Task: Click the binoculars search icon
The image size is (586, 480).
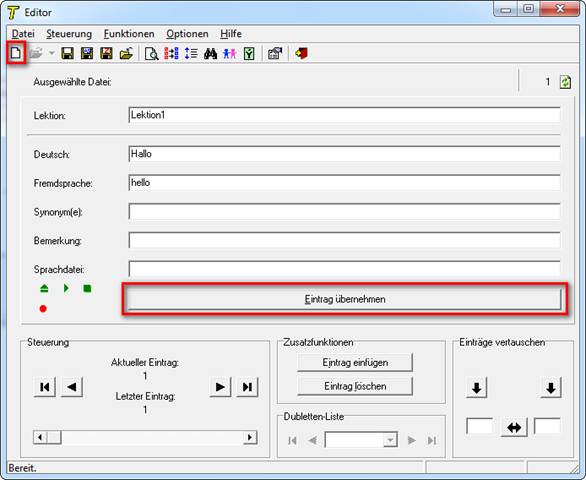Action: [x=210, y=53]
